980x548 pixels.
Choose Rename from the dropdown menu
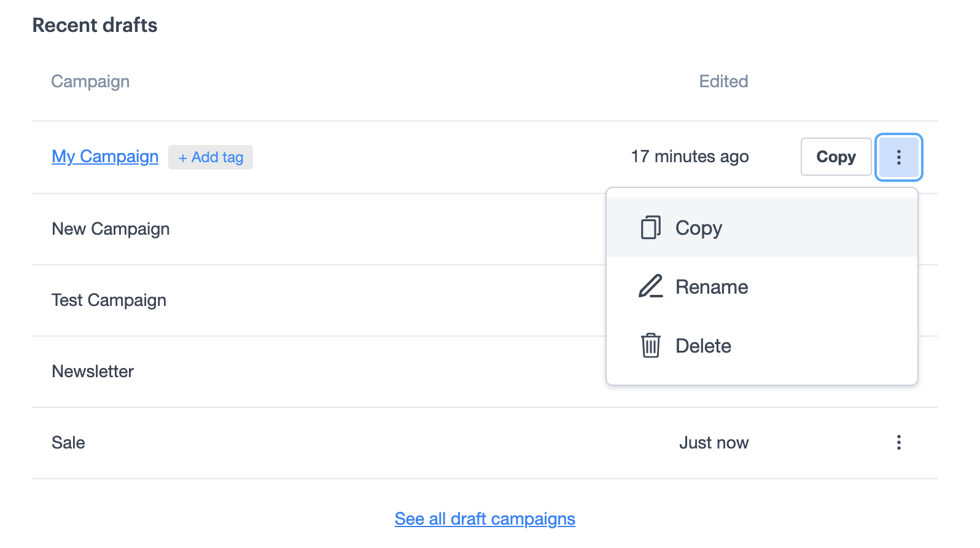tap(711, 286)
